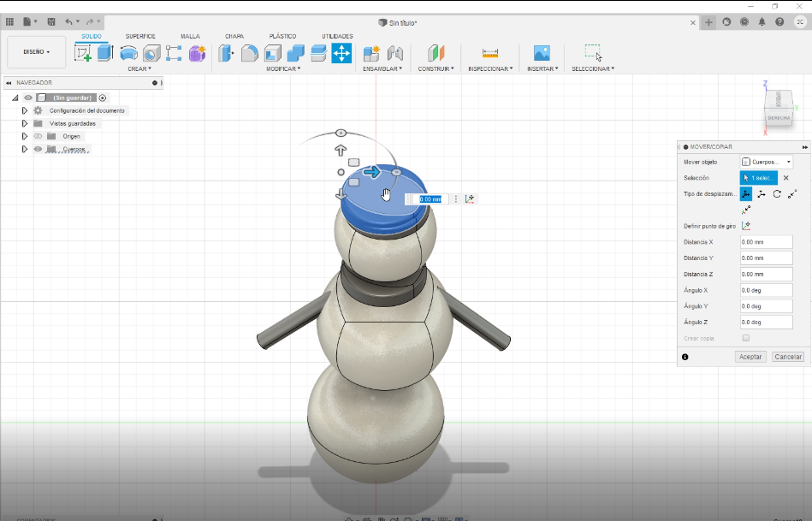Click the Cancelar button
812x521 pixels.
[788, 357]
